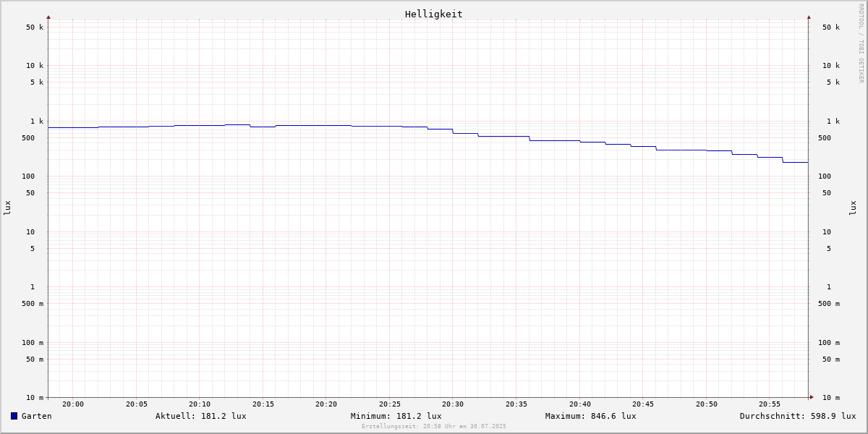Click the left axis 1 k label
The height and width of the screenshot is (434, 868).
click(x=37, y=122)
